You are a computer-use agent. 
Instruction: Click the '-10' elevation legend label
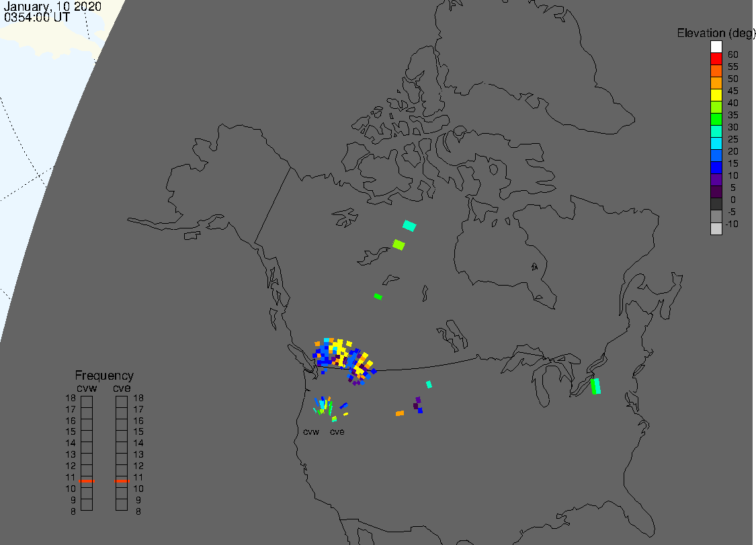tap(732, 224)
